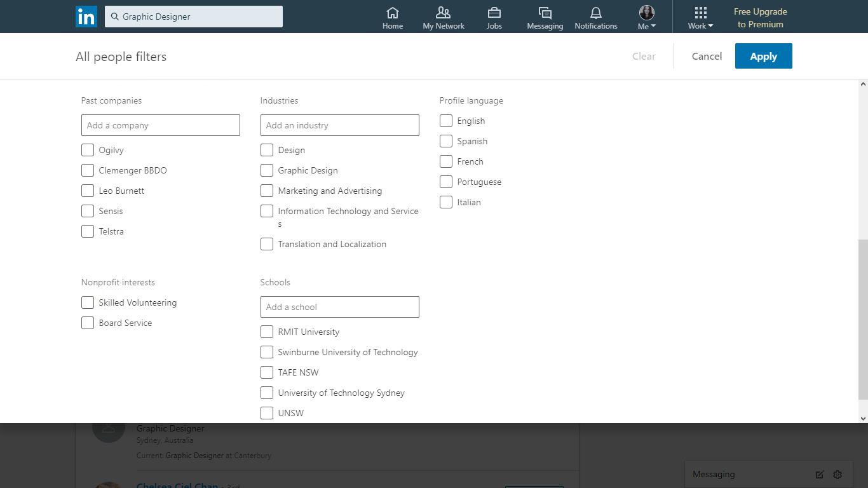868x488 pixels.
Task: Enable Skilled Volunteering checkbox
Action: [88, 302]
